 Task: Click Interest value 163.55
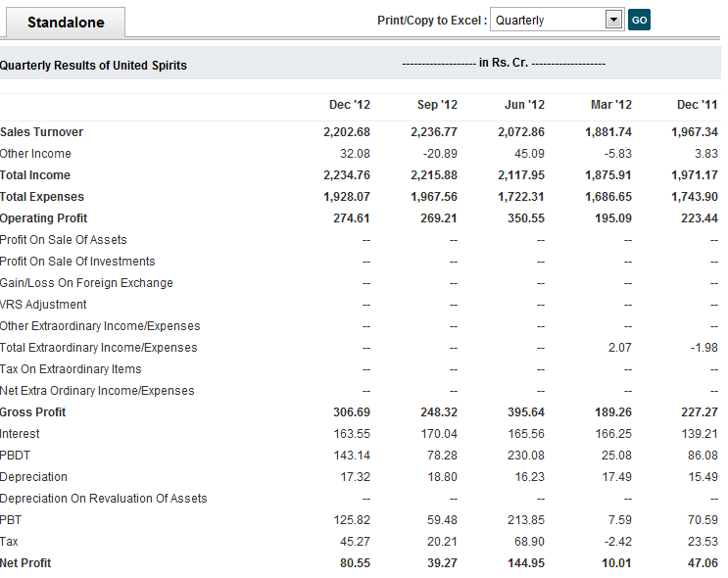(352, 434)
